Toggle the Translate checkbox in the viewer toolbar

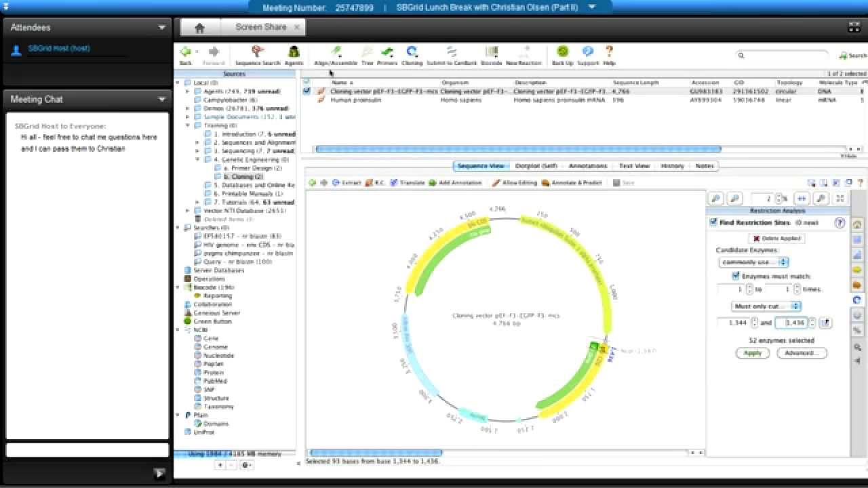tap(394, 183)
